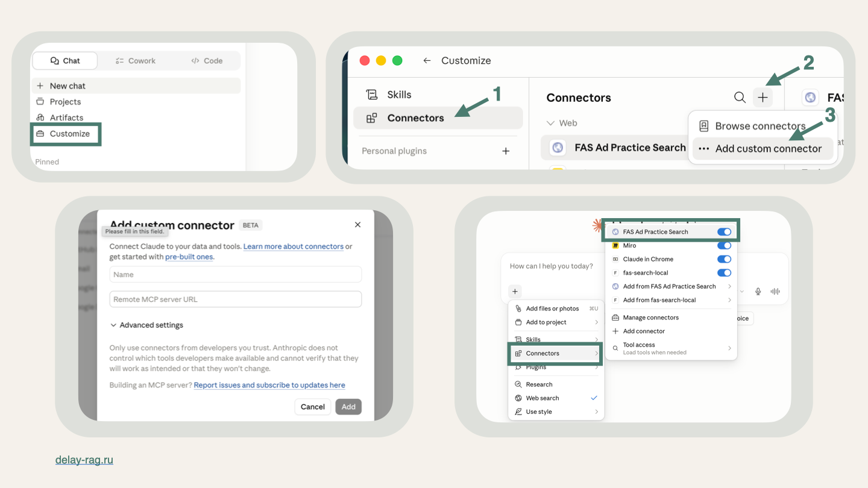Click the microphone icon in chat box
Viewport: 868px width, 488px height.
[758, 292]
